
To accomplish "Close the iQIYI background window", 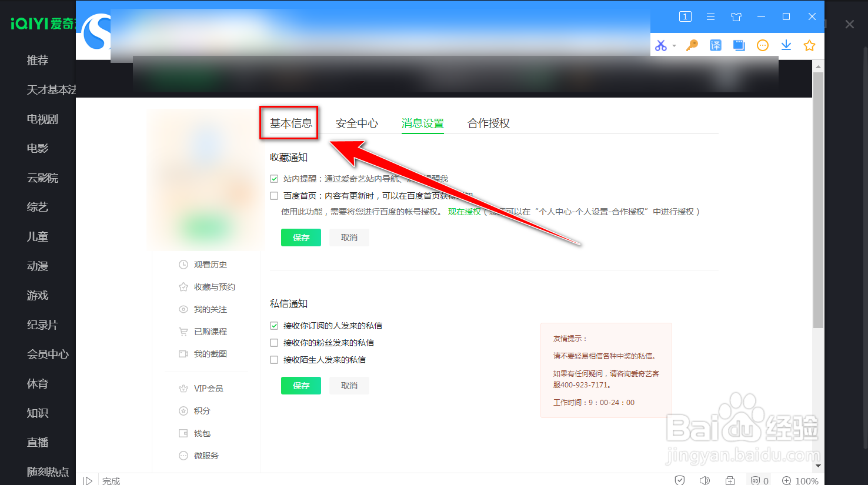I will click(x=850, y=24).
